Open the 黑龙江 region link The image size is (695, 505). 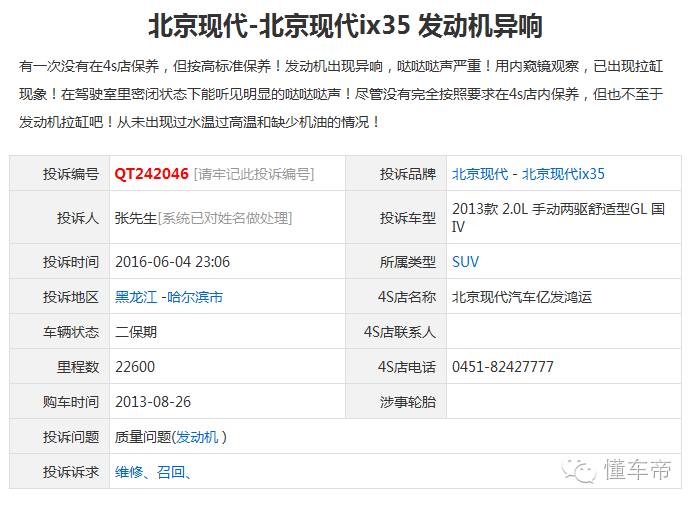pyautogui.click(x=136, y=297)
